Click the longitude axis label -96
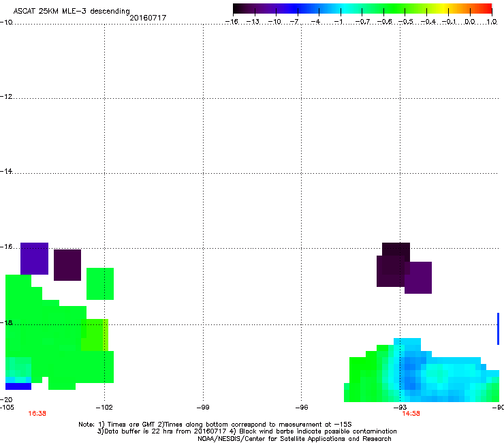Screen dimensions: 504x443 (302, 408)
